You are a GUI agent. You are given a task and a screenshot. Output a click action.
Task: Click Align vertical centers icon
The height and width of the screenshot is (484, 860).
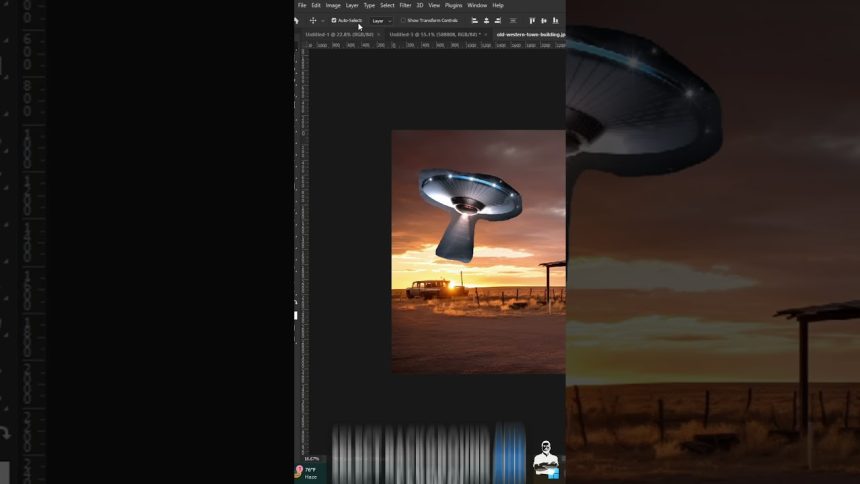point(544,20)
